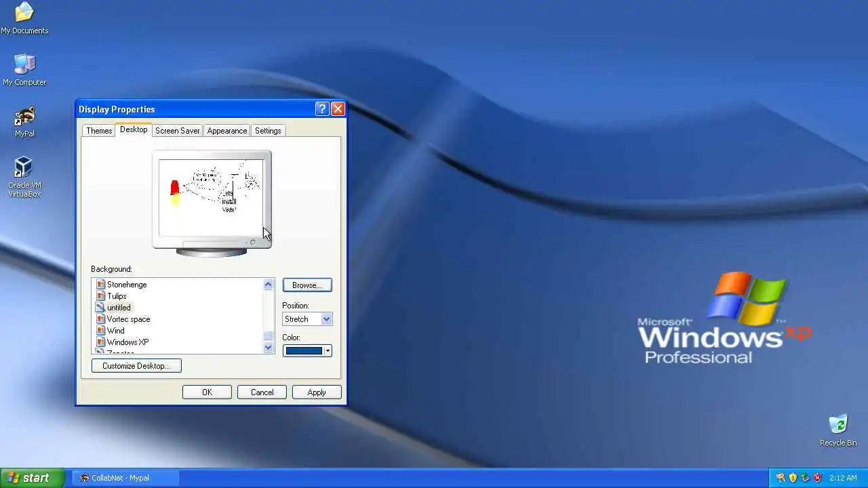
Task: Click the Apply button
Action: coord(317,392)
